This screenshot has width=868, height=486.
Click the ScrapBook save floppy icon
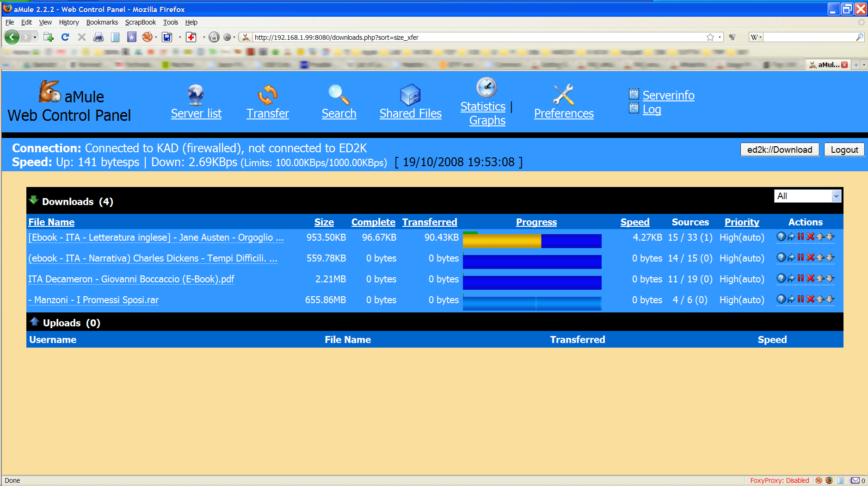coord(167,37)
